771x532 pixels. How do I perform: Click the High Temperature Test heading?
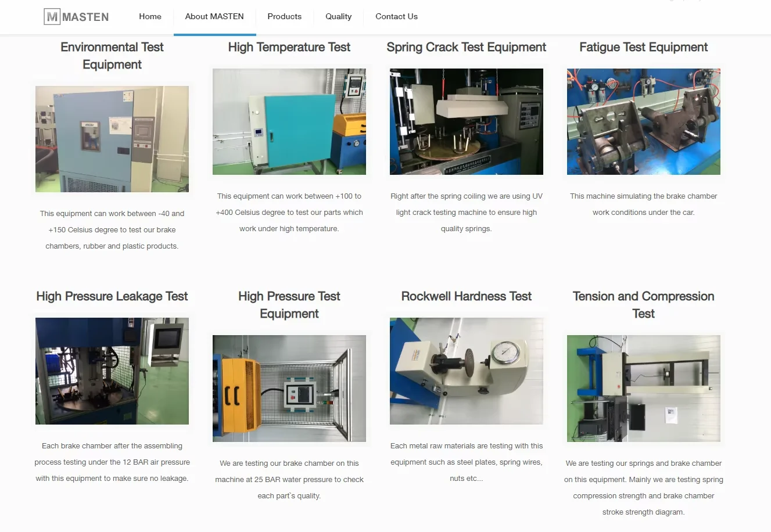coord(289,47)
